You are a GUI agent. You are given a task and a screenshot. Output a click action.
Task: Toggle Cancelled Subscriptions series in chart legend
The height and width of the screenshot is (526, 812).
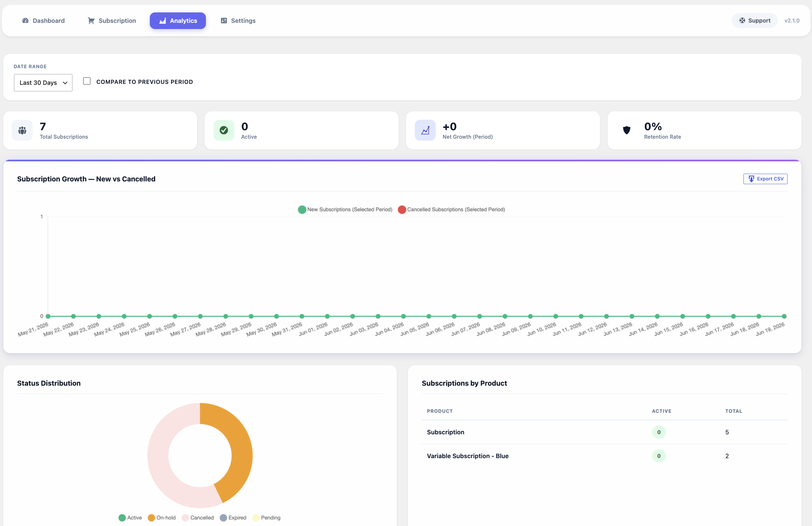pos(451,209)
